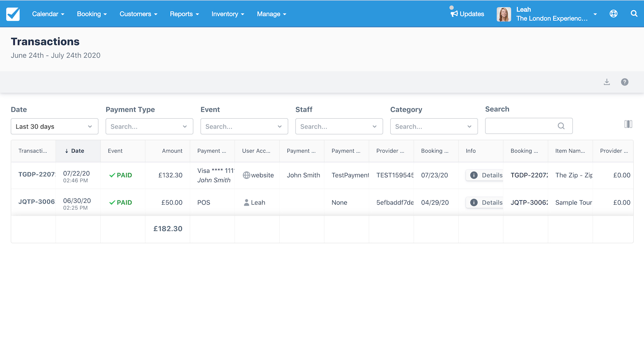Click the green check beside the 07/22/20 PAID status
Screen dimensions: 644x353
coord(112,175)
